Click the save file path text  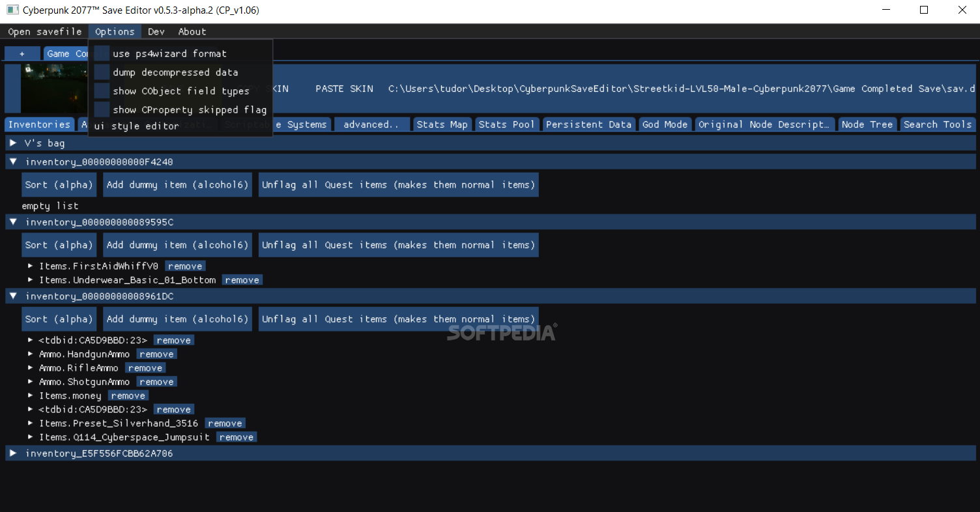click(x=682, y=89)
